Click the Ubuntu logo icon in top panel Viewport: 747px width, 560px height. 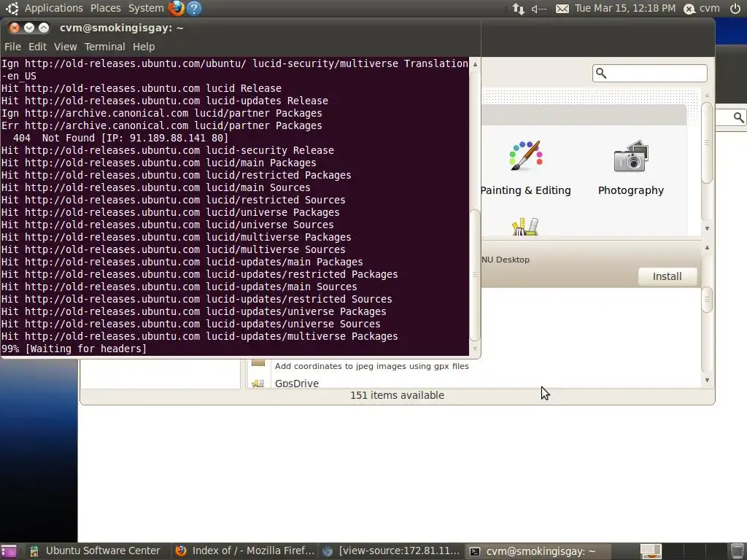click(x=12, y=8)
